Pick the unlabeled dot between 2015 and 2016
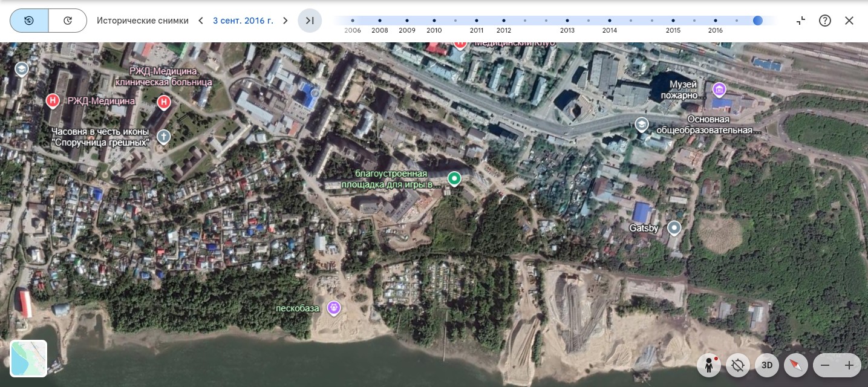868x387 pixels. [x=694, y=21]
